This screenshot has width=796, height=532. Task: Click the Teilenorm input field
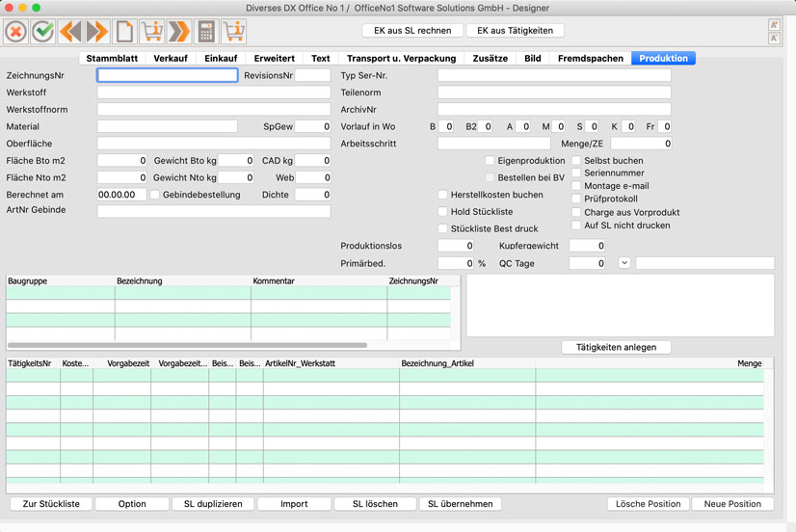pos(554,93)
